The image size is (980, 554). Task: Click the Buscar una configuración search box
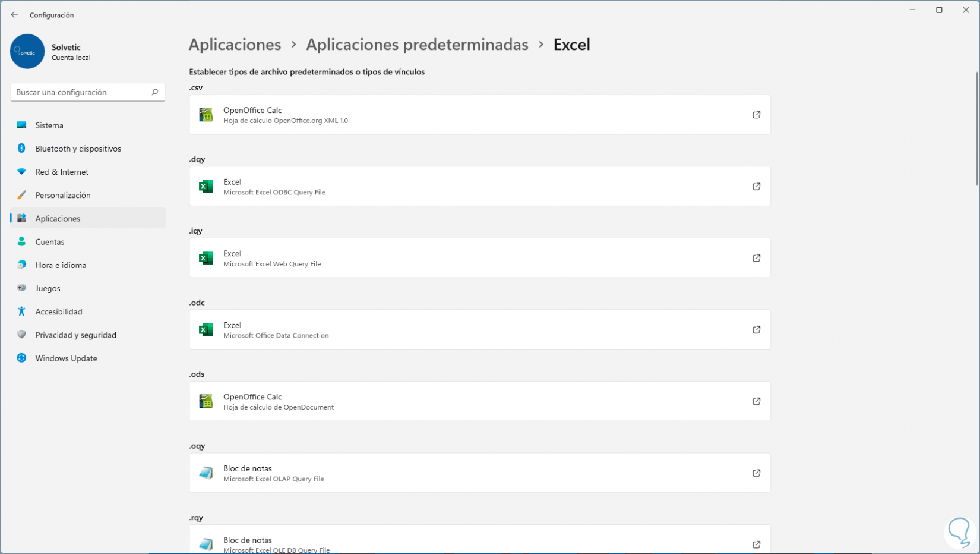point(80,92)
